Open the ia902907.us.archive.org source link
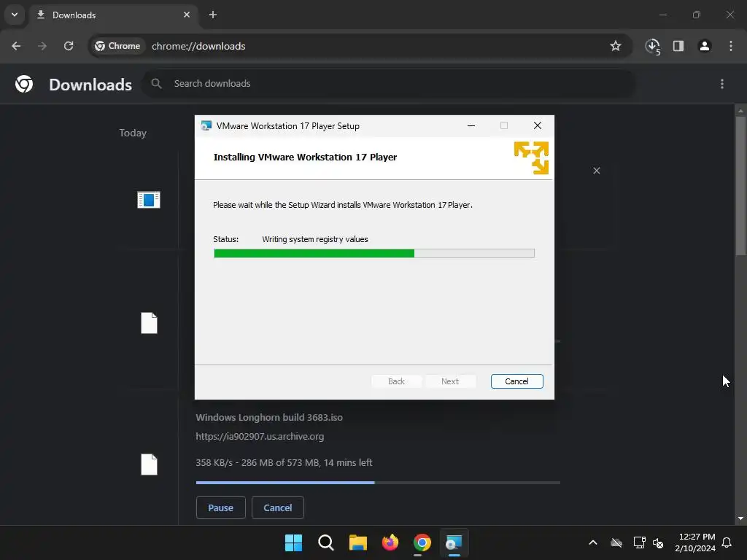Image resolution: width=747 pixels, height=560 pixels. click(x=260, y=436)
